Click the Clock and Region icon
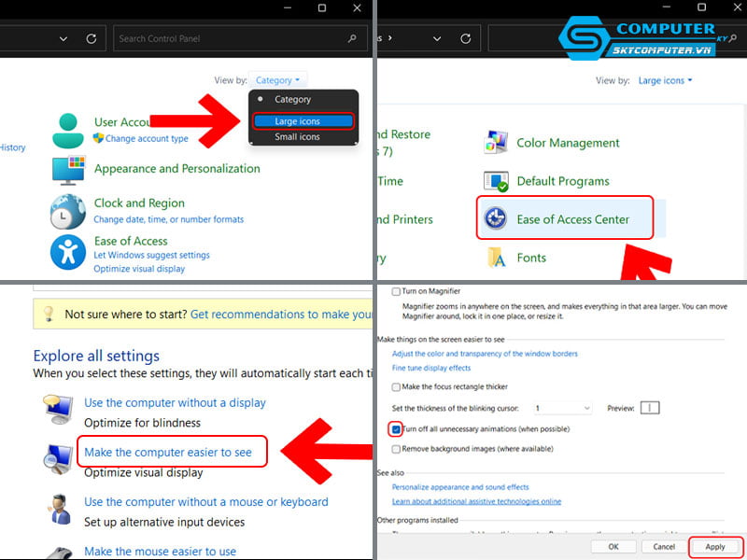Viewport: 747px width, 560px height. coord(67,212)
